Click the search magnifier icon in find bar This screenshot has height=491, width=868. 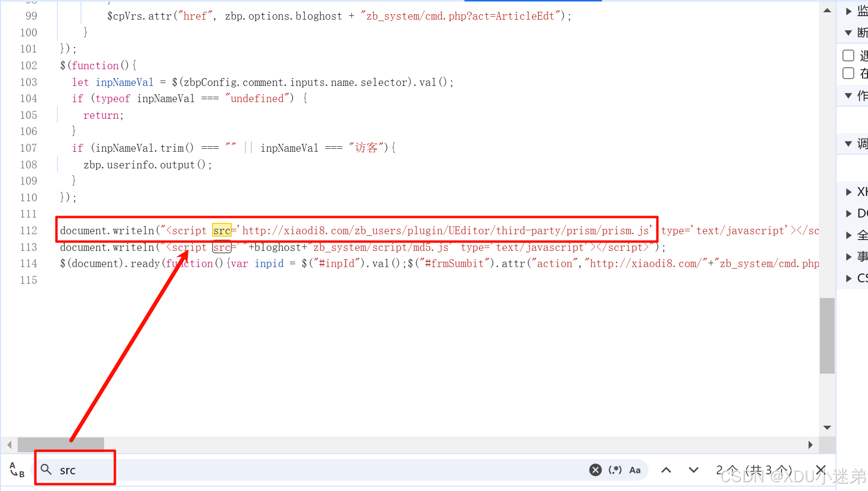pyautogui.click(x=46, y=470)
